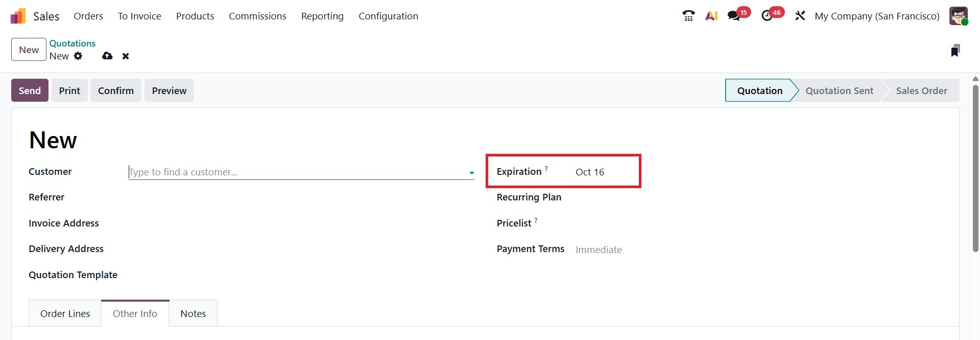
Task: Open the Configuration menu
Action: tap(388, 16)
